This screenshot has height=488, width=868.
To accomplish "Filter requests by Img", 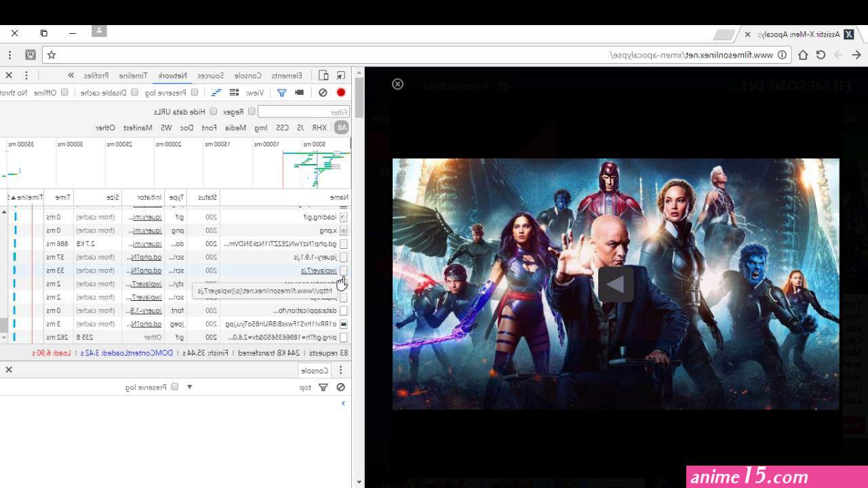I will [261, 127].
